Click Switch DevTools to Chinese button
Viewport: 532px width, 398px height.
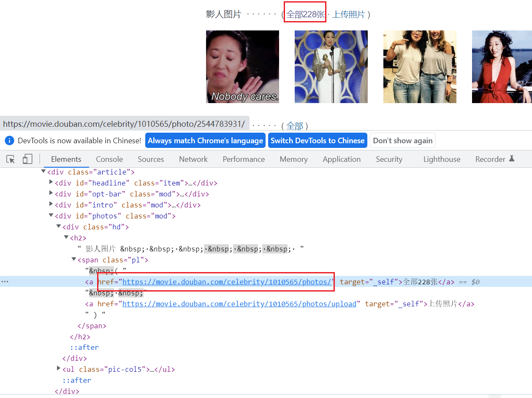click(x=318, y=141)
